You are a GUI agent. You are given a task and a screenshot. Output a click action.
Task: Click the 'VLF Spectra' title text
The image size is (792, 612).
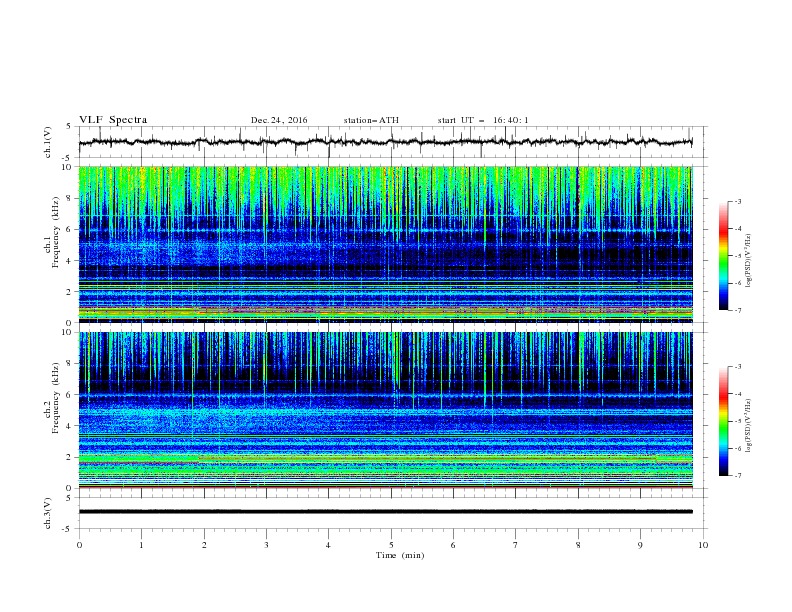(x=113, y=120)
